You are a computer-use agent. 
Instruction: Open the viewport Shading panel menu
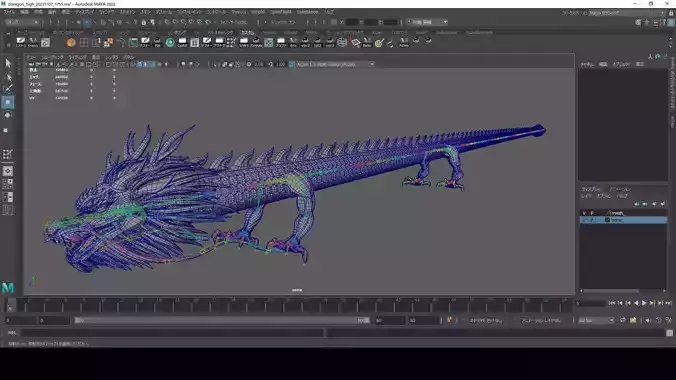tap(52, 57)
